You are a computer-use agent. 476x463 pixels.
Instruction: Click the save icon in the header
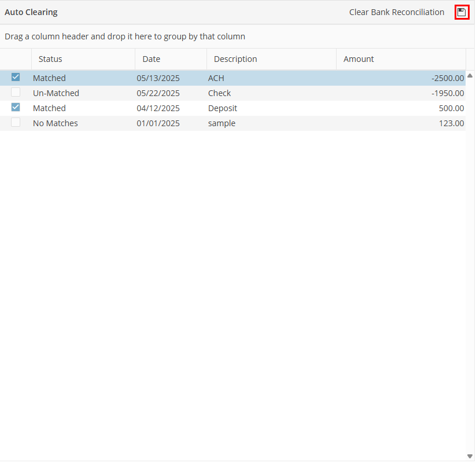point(461,12)
